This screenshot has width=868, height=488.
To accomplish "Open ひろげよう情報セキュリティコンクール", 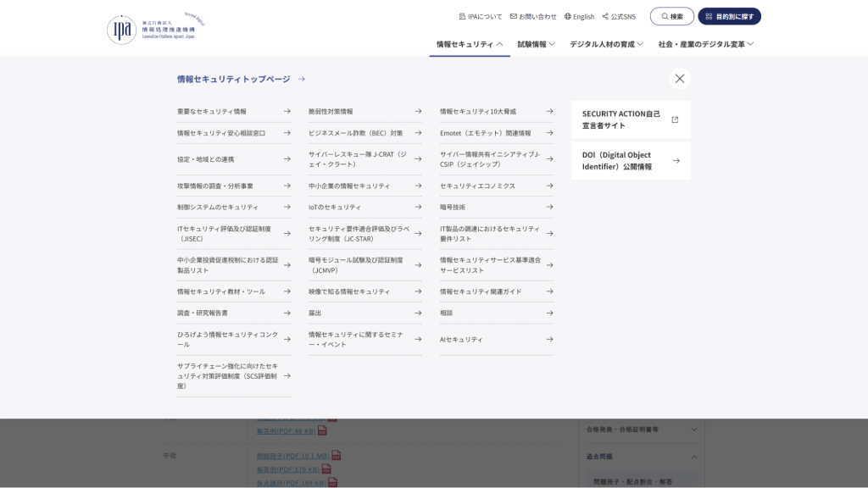I will click(234, 339).
